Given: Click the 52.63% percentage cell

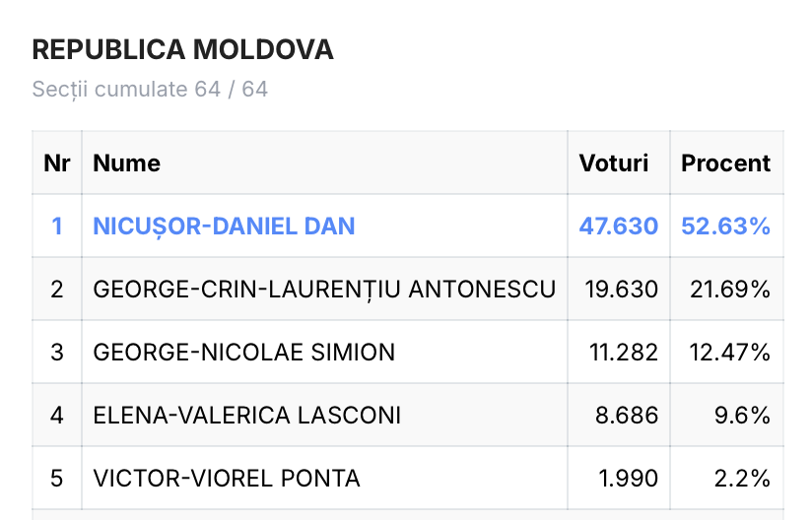Looking at the screenshot, I should 725,227.
